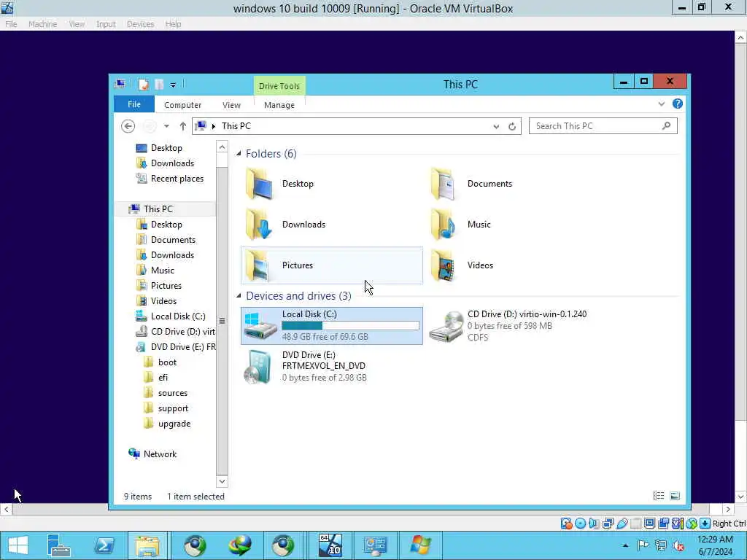The width and height of the screenshot is (747, 560).
Task: Open the File Explorer taskbar icon
Action: (147, 545)
